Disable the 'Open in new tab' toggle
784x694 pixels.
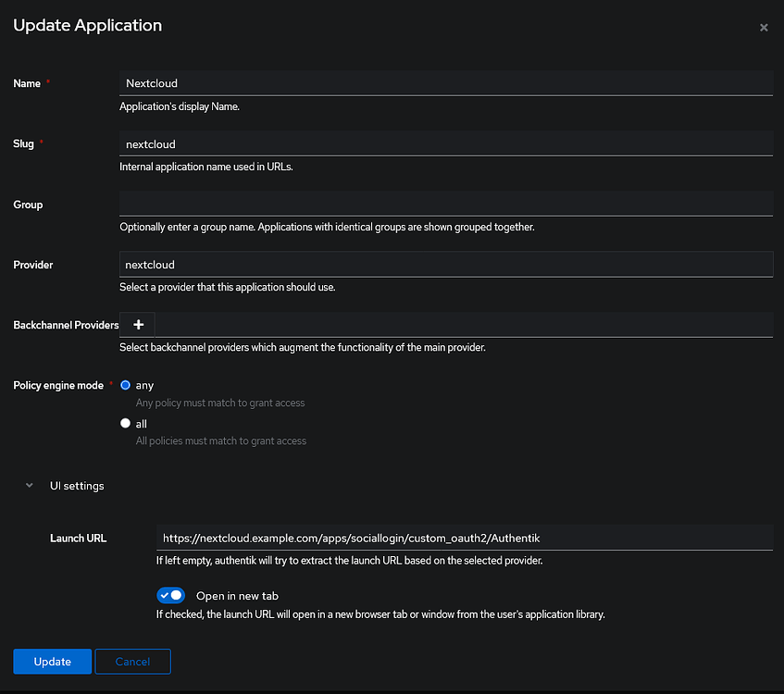click(170, 595)
